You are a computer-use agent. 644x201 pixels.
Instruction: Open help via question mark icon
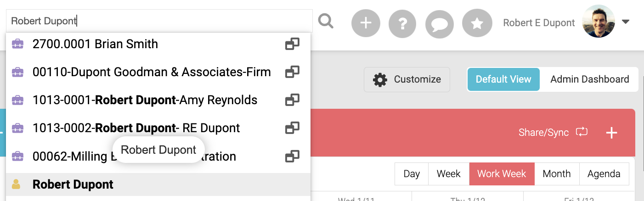[402, 23]
